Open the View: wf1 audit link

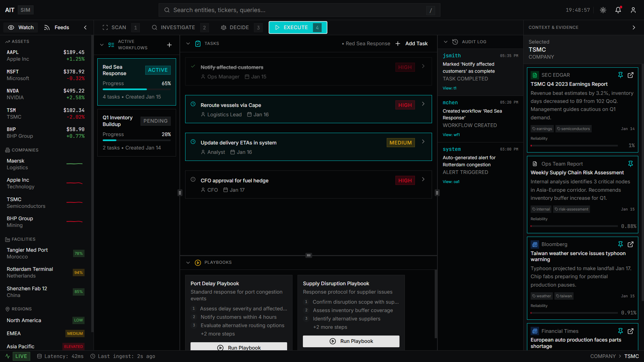pos(451,135)
